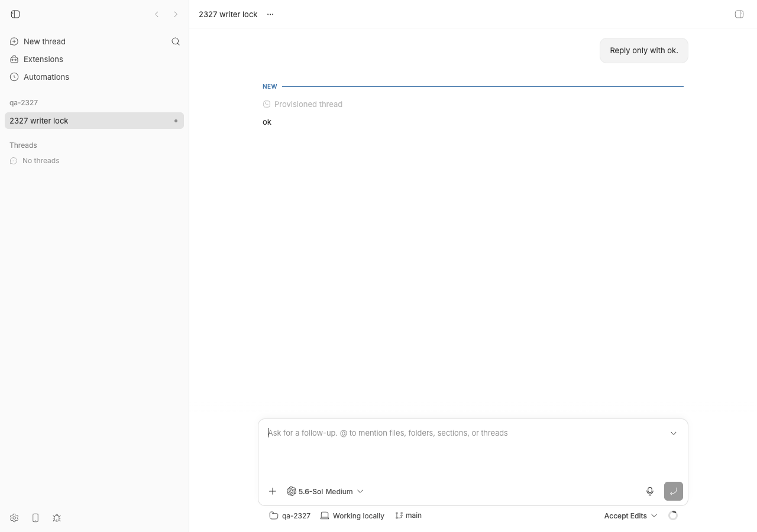Go forward with the right arrow
Screen dimensions: 757x532
tap(176, 14)
